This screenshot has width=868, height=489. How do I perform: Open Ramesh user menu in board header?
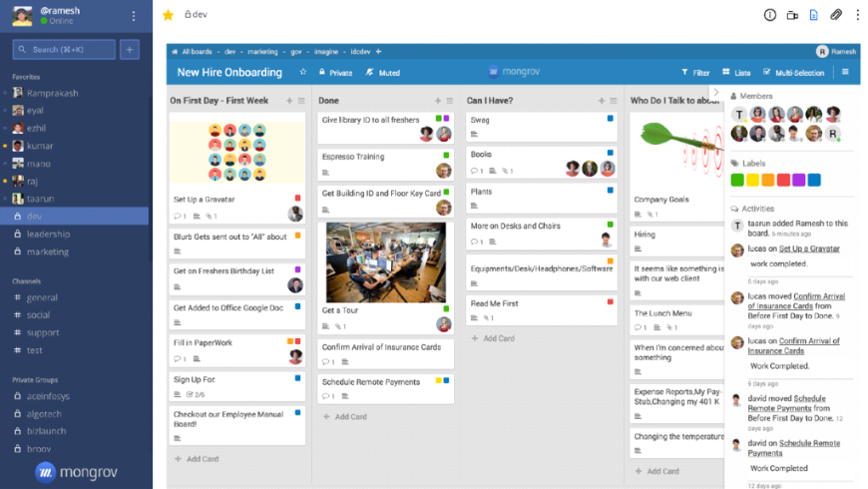coord(836,52)
